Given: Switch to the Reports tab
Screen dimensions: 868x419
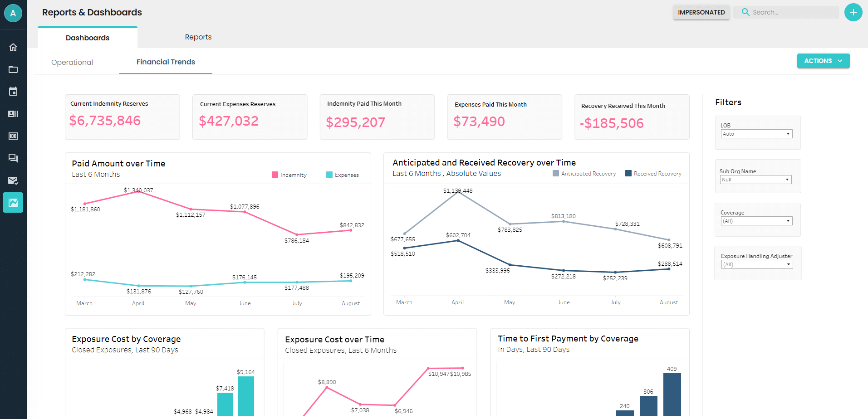Looking at the screenshot, I should point(198,37).
